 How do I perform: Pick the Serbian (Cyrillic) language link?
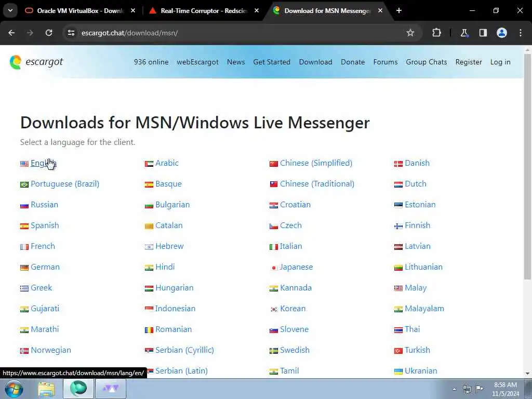coord(184,350)
